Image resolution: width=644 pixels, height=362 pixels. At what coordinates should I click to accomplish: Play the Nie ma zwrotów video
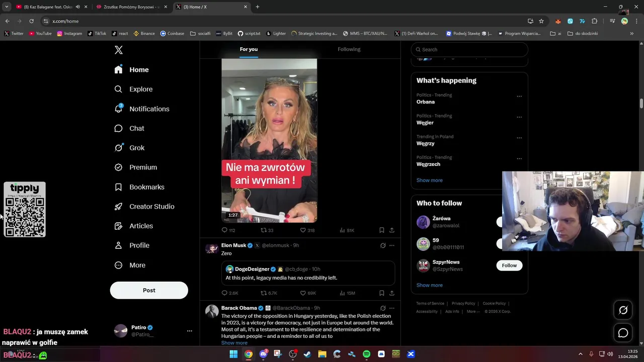pyautogui.click(x=269, y=140)
